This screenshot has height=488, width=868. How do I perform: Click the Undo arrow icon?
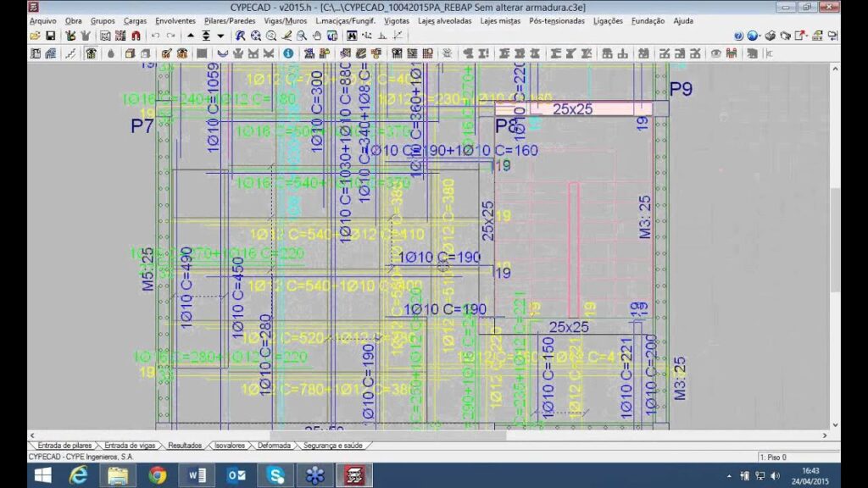click(155, 36)
